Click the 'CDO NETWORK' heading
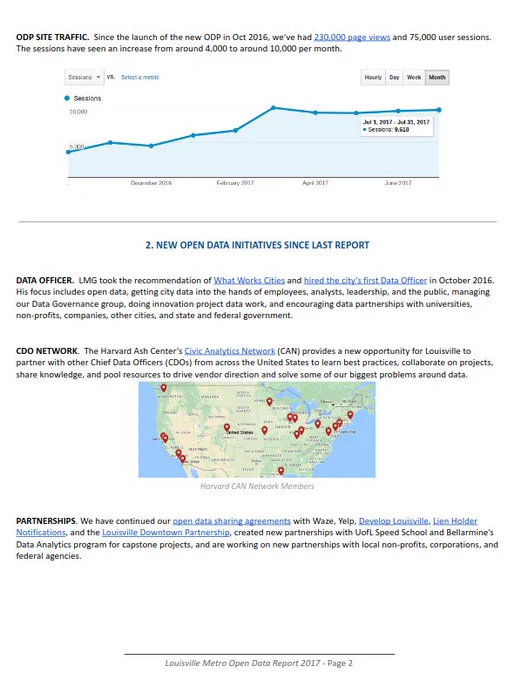 click(48, 351)
